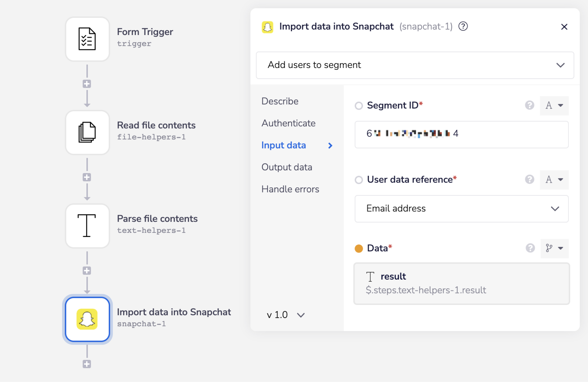Screen dimensions: 588x382
Task: Open help icon next to snapchat-1 title
Action: coord(463,26)
